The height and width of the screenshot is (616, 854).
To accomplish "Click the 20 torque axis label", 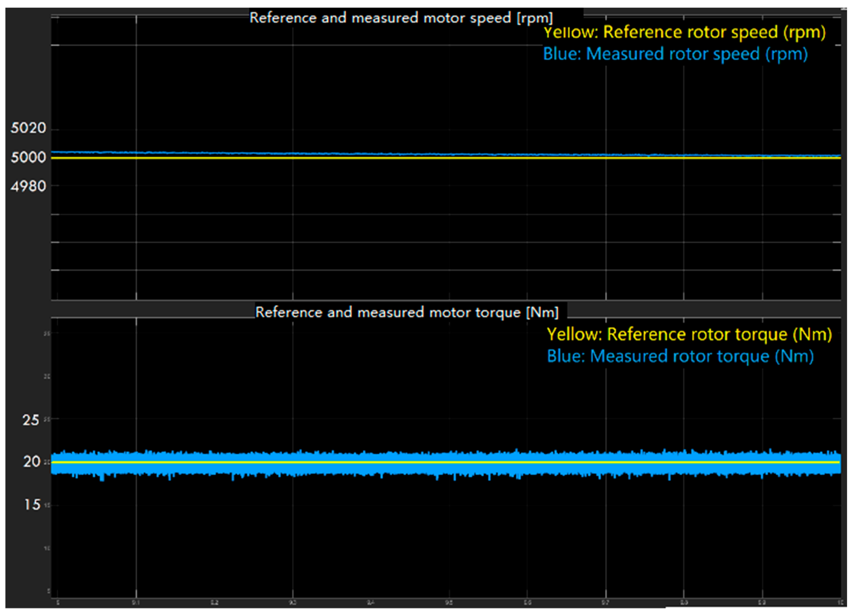I will [x=32, y=462].
